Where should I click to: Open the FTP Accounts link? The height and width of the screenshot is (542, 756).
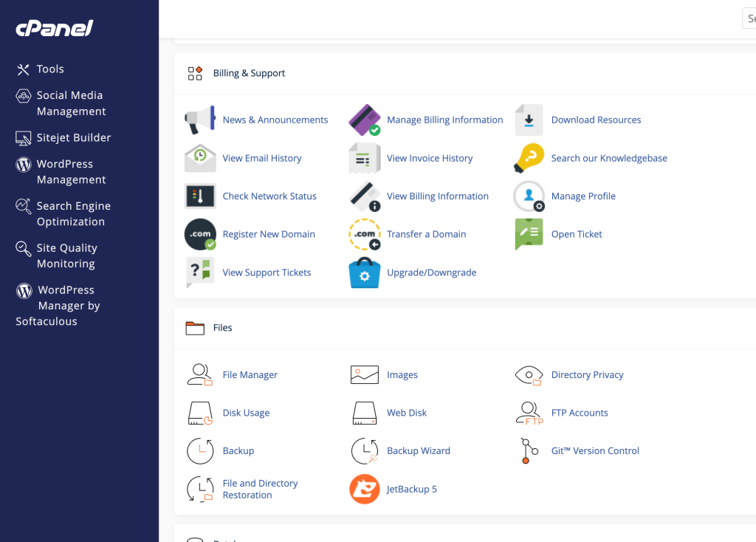click(x=579, y=413)
